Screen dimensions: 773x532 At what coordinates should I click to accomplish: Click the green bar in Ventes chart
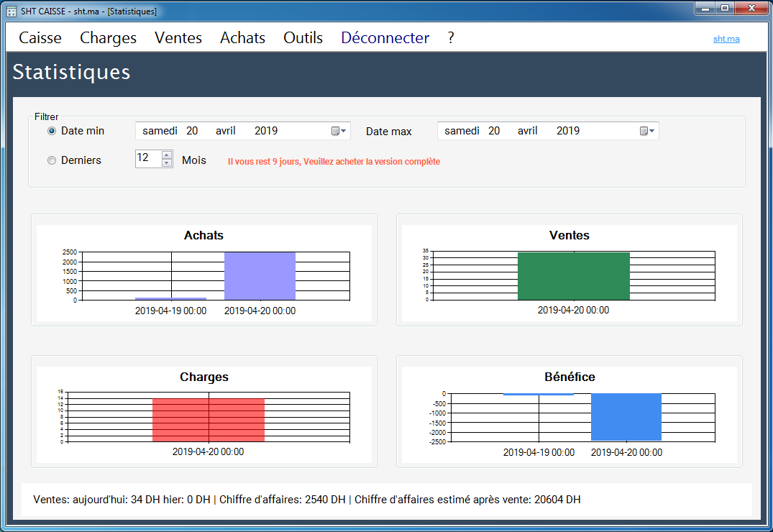(573, 276)
